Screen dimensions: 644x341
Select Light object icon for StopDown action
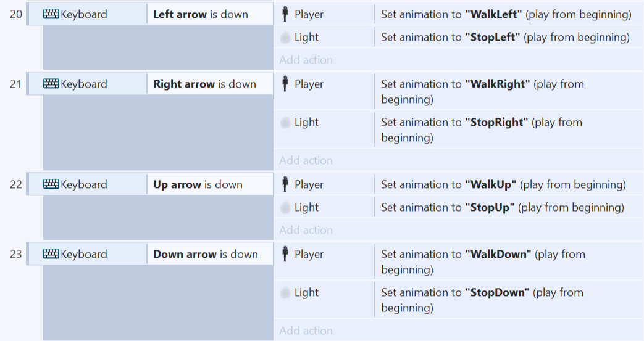pos(285,292)
